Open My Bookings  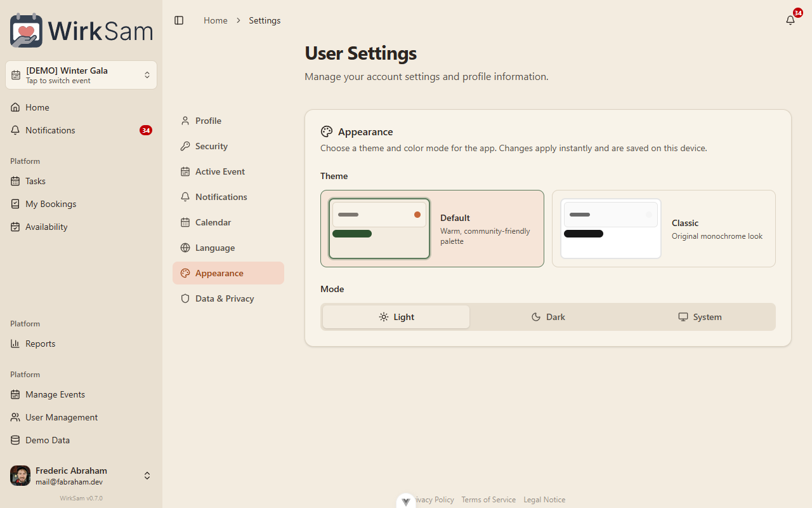tap(81, 204)
